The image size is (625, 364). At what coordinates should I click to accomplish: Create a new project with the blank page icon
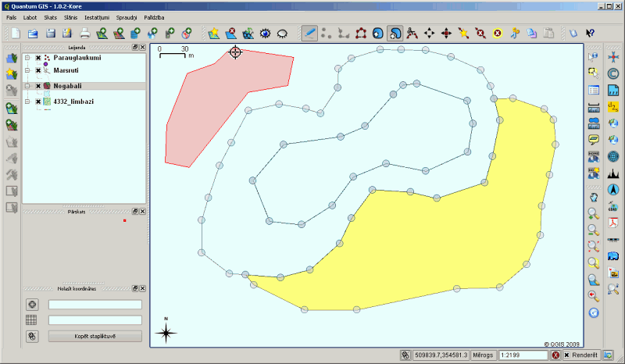coord(16,34)
